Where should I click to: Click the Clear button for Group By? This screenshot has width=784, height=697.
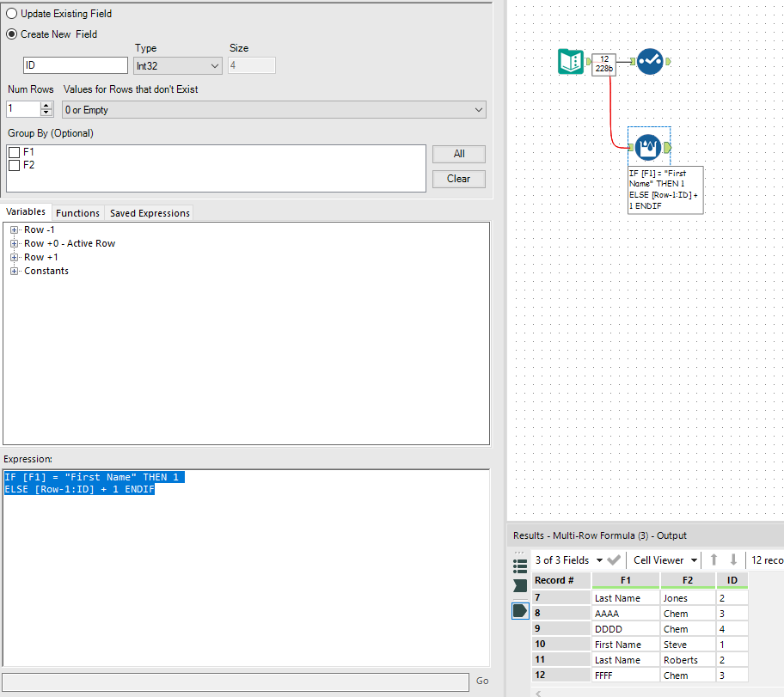click(x=458, y=179)
